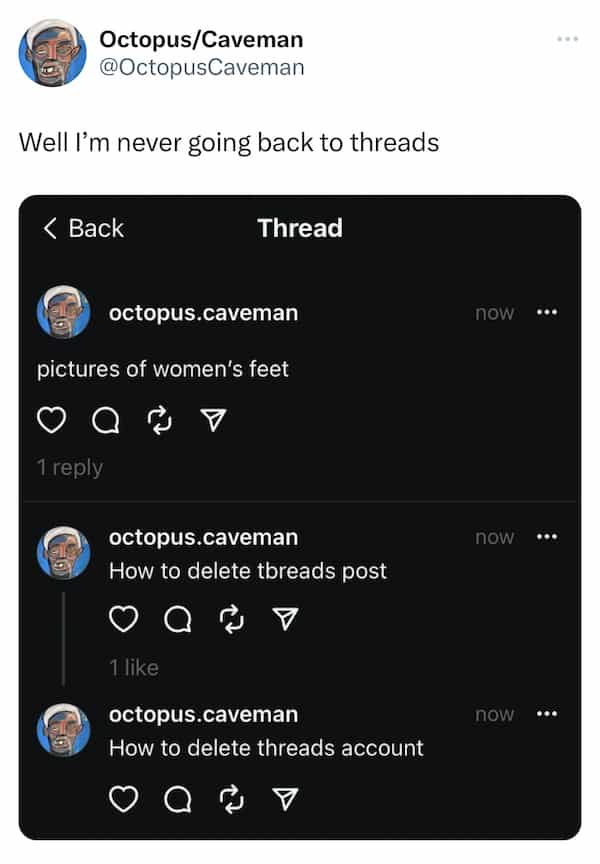The height and width of the screenshot is (864, 600).
Task: Open comment bubble on the first thread post
Action: tap(104, 424)
